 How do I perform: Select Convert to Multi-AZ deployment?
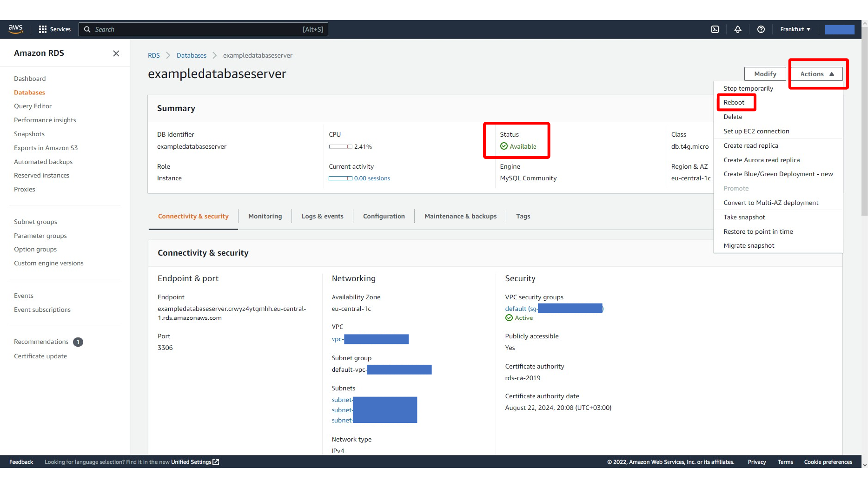771,203
